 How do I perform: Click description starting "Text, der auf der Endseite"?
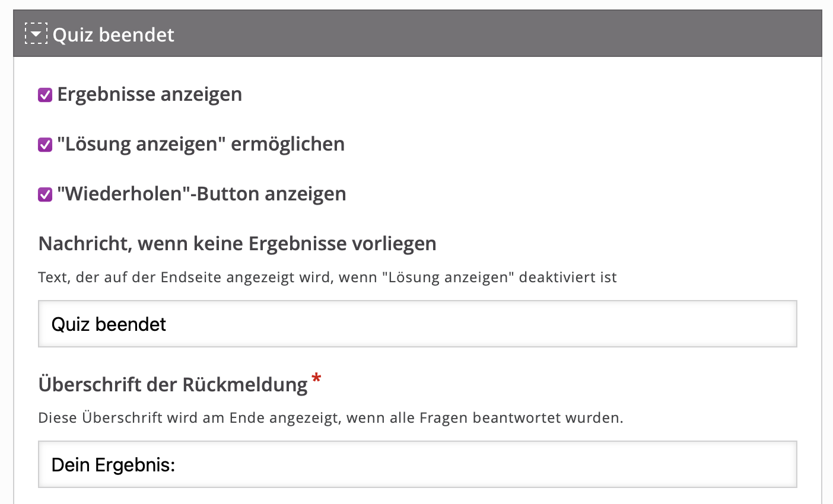click(327, 277)
